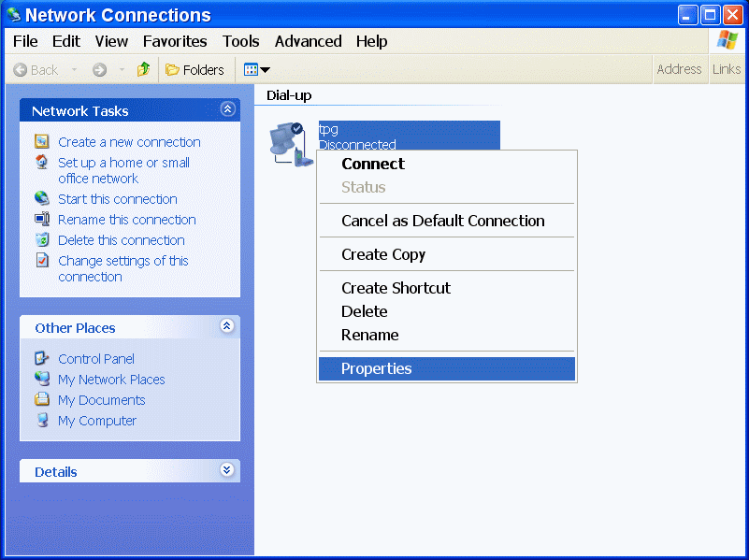Click the Links toolbar label

click(x=726, y=69)
